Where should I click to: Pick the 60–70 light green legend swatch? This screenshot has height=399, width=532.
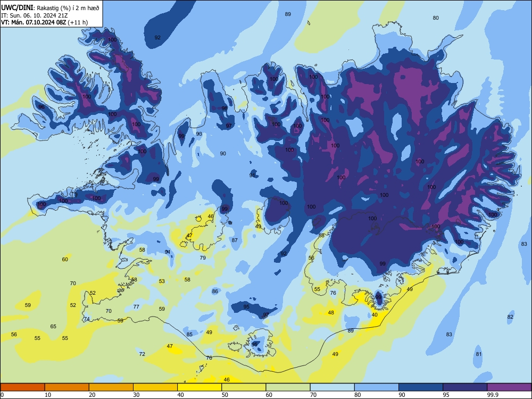288,387
